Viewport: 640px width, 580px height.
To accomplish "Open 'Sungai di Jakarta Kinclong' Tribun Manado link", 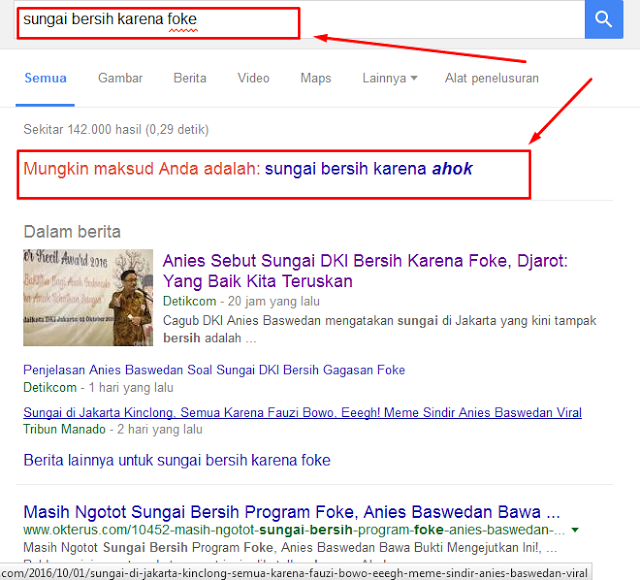I will point(302,412).
